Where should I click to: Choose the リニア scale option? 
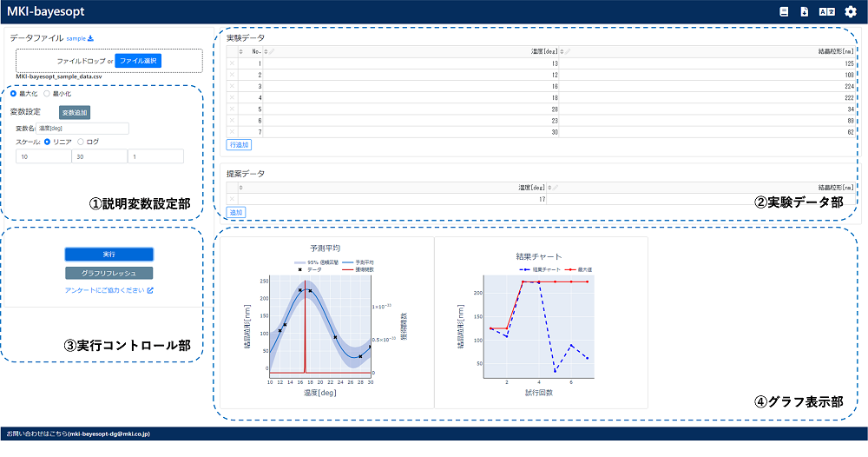point(47,142)
